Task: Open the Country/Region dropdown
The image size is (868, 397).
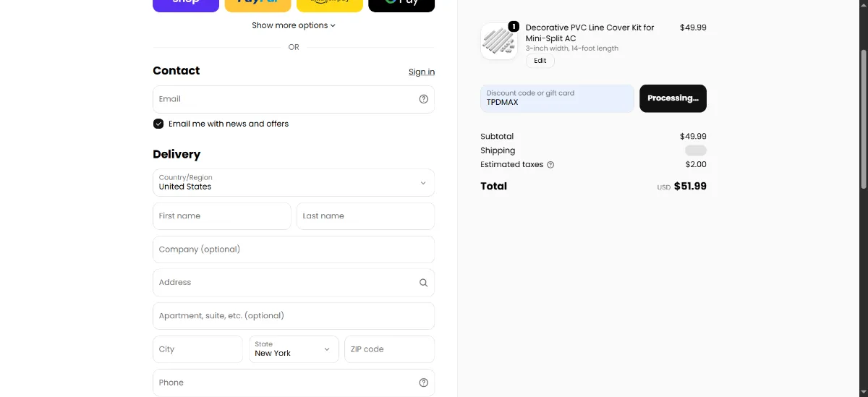Action: tap(294, 182)
